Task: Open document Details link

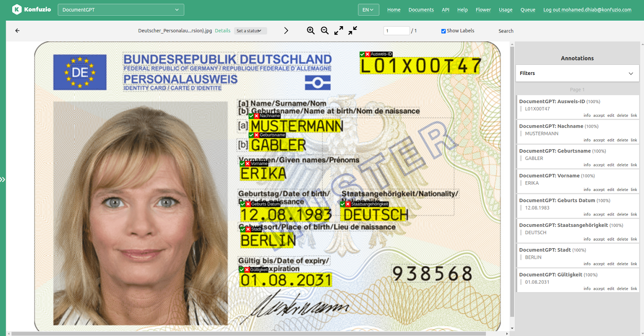Action: pos(223,31)
